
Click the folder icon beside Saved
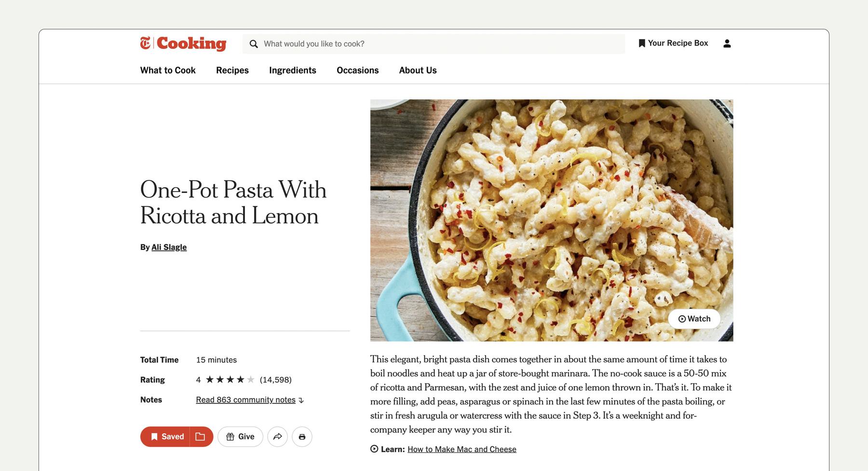tap(201, 437)
